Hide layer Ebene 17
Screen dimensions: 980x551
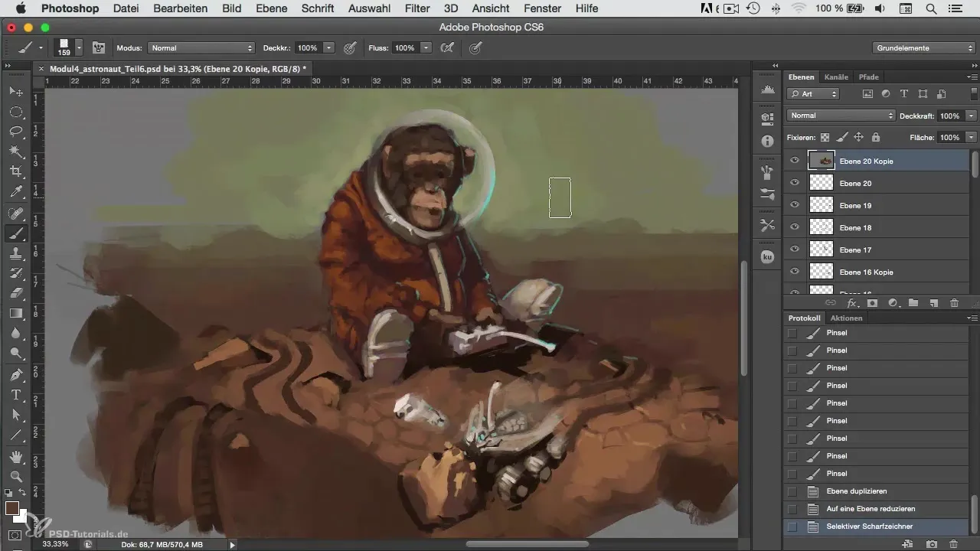(x=795, y=250)
